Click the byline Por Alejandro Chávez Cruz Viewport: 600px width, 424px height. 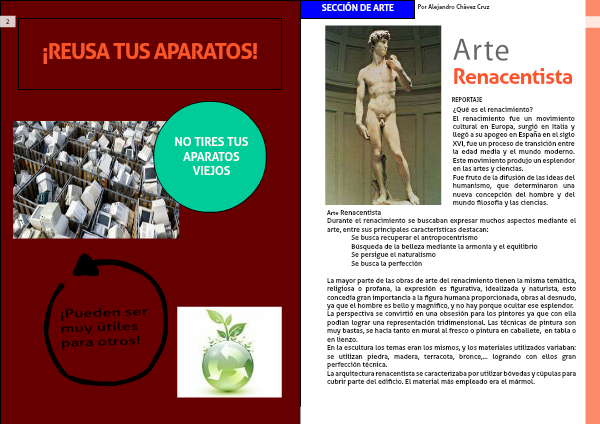pos(453,7)
